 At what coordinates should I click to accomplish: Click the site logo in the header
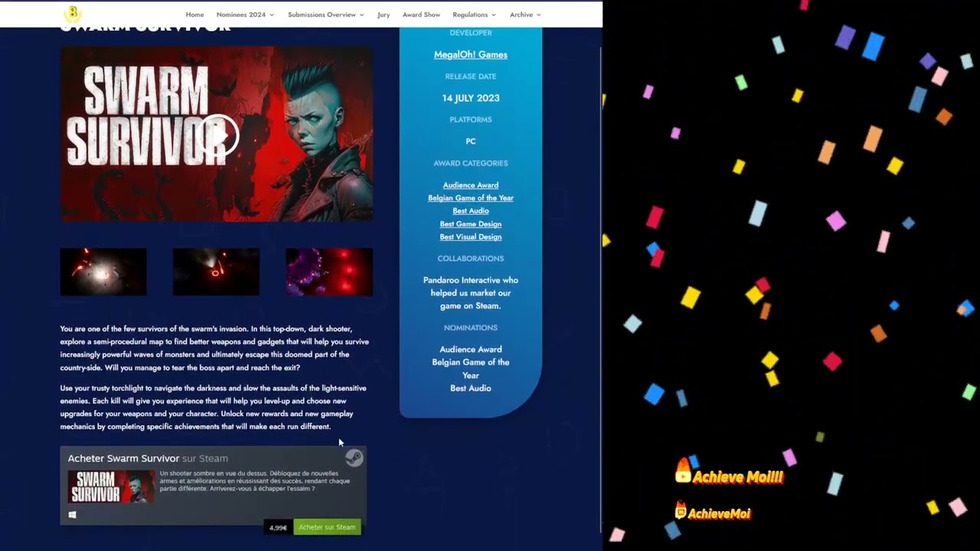[x=73, y=14]
